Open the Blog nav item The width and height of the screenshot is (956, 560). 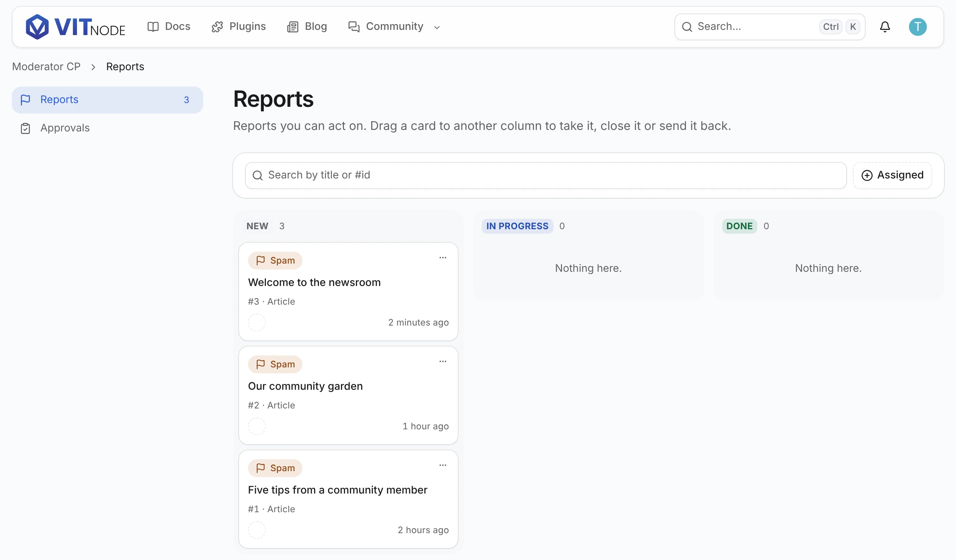[x=307, y=27]
